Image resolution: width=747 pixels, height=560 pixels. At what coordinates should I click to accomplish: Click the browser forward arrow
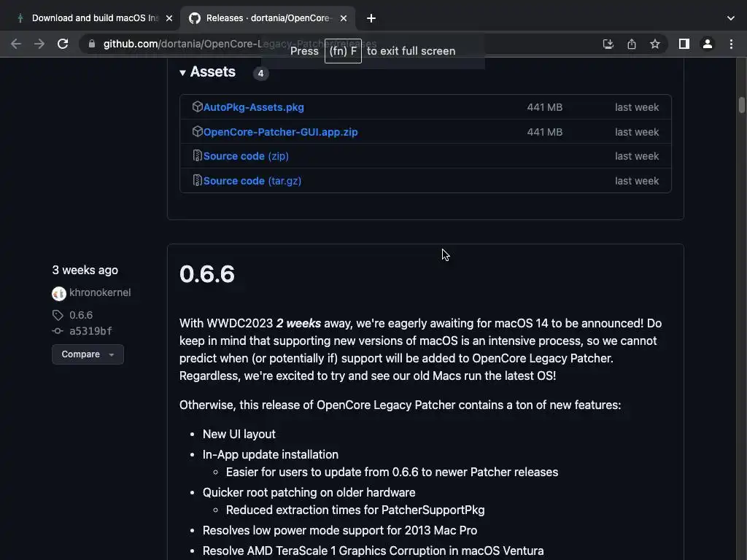click(39, 44)
